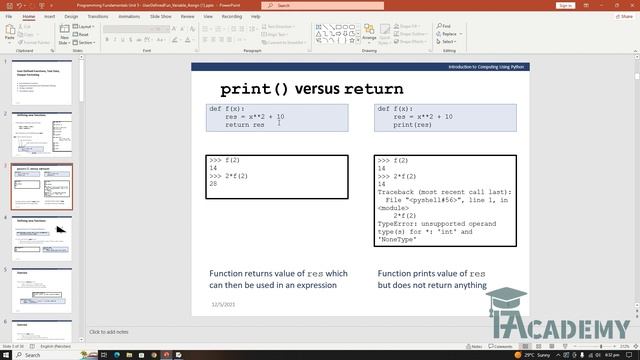Expand the Section dropdown
This screenshot has width=640, height=360.
(x=84, y=42)
